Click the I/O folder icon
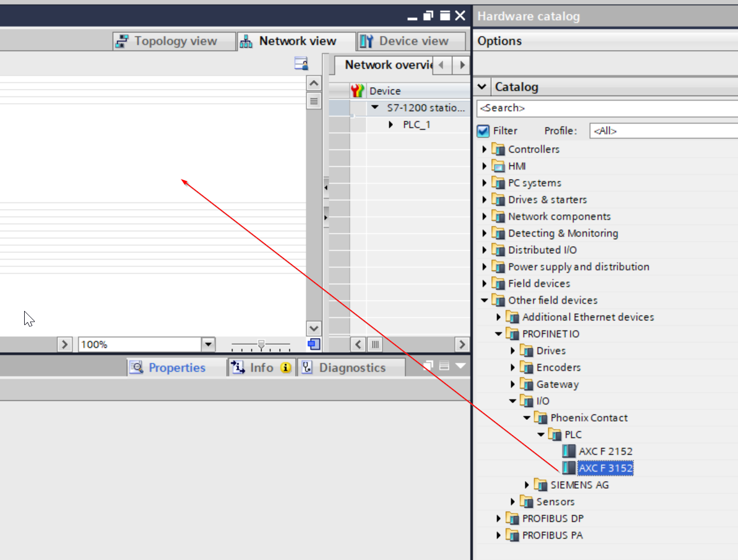 click(x=527, y=401)
